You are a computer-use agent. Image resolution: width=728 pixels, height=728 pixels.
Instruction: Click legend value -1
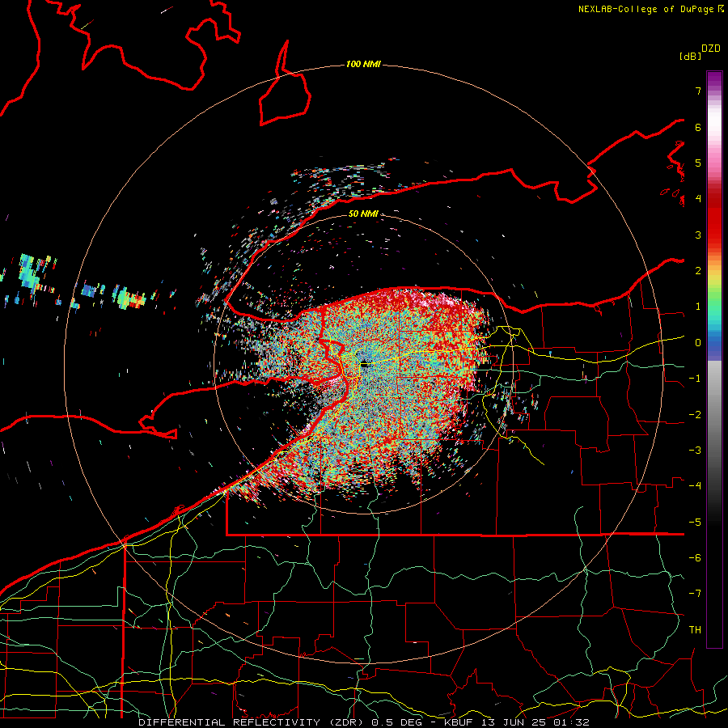tap(695, 379)
